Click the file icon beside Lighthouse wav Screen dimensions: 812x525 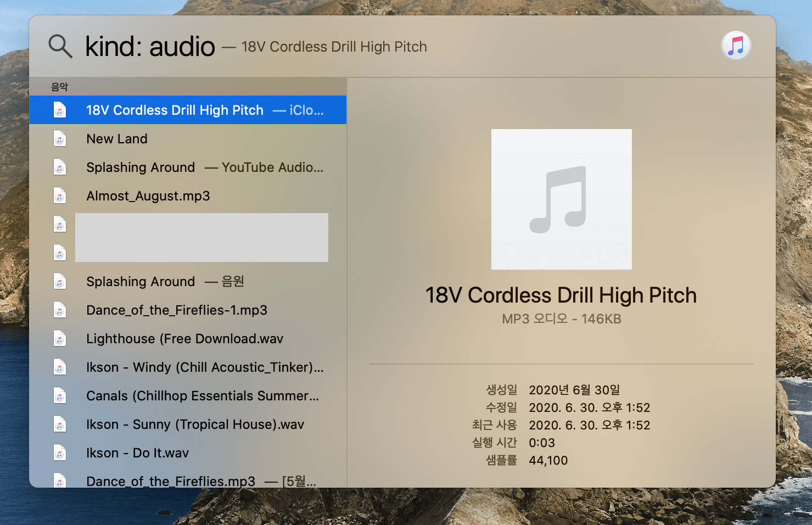coord(60,338)
